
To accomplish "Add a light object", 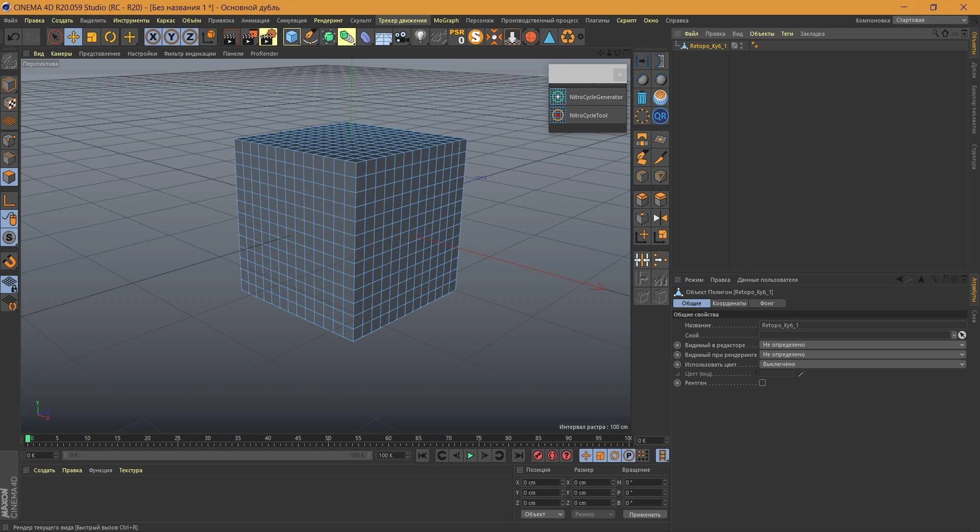I will (420, 37).
